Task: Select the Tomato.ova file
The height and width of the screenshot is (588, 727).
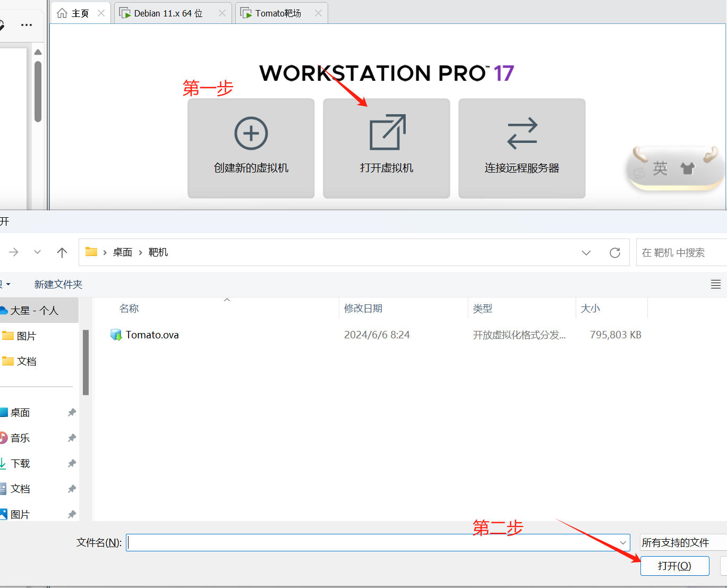Action: pos(152,335)
